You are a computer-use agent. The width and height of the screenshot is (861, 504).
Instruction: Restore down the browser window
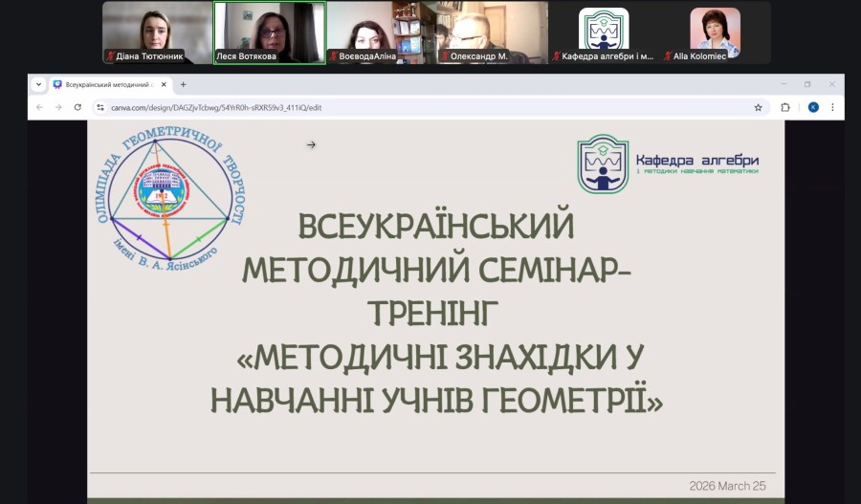click(807, 84)
